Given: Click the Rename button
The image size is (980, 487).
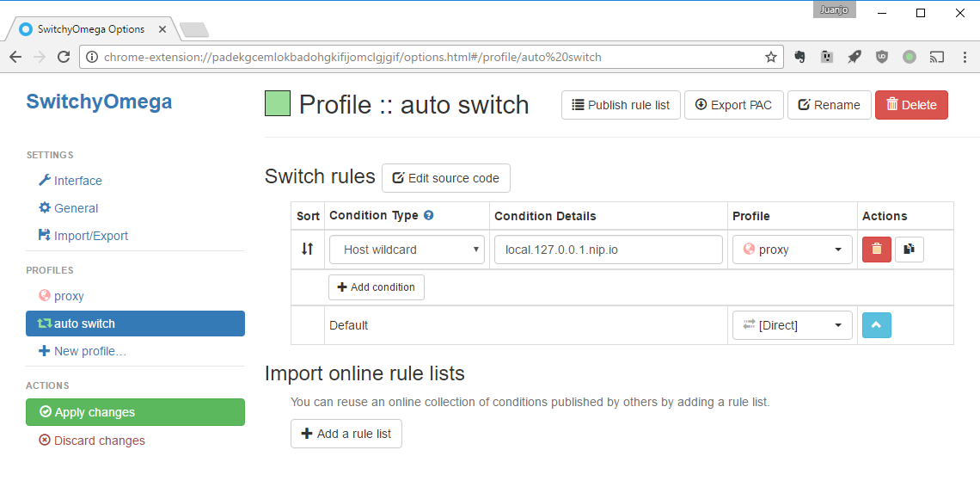Looking at the screenshot, I should pos(829,104).
